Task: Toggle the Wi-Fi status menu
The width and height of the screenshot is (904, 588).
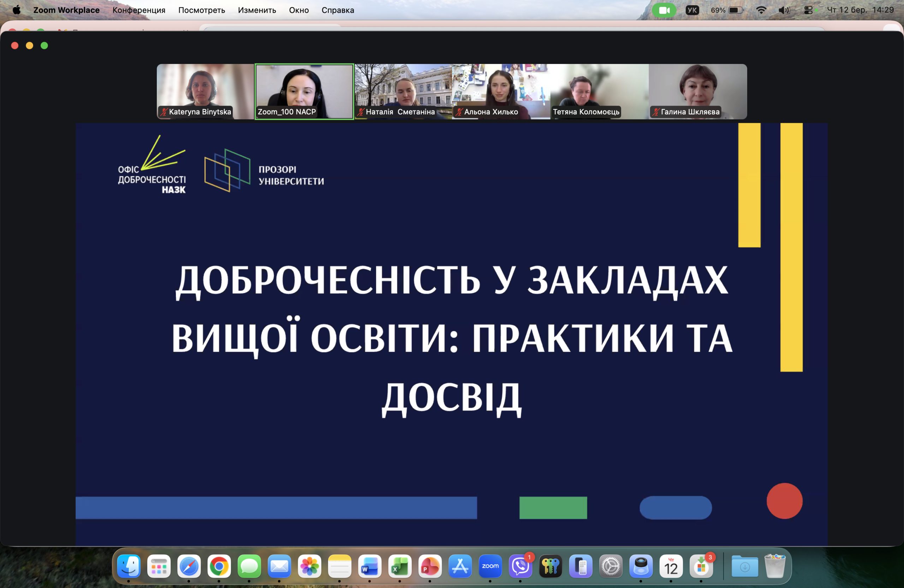Action: click(x=761, y=10)
